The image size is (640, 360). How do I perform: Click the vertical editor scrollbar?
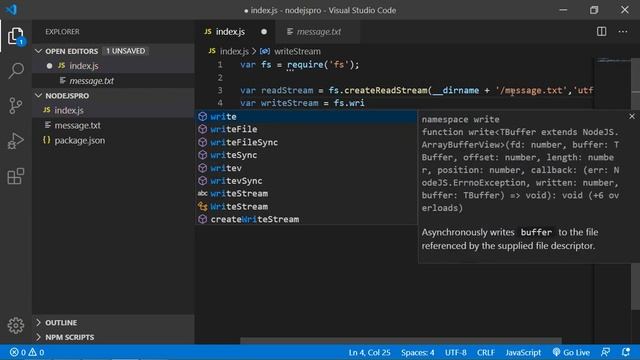point(635,184)
